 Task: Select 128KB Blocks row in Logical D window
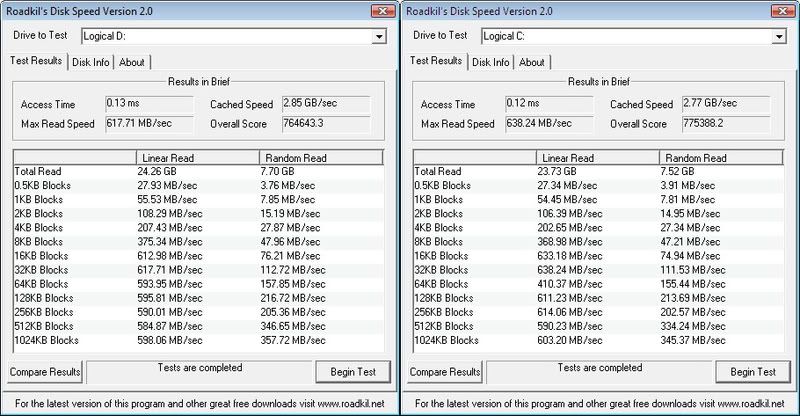coord(198,298)
